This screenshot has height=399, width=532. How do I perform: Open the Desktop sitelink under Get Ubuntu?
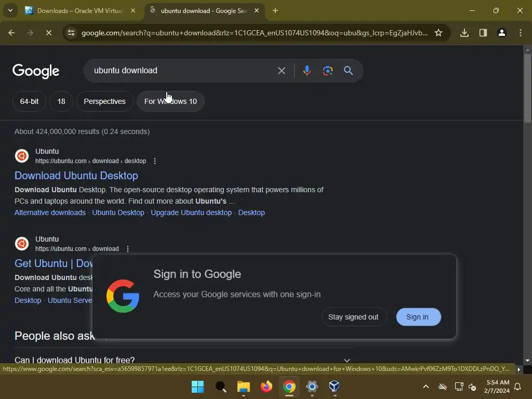click(x=28, y=301)
